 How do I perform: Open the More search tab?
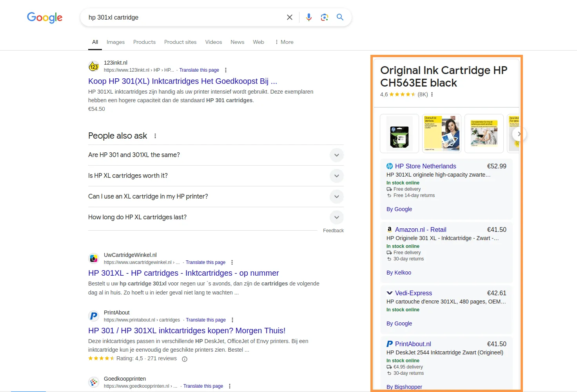[284, 42]
